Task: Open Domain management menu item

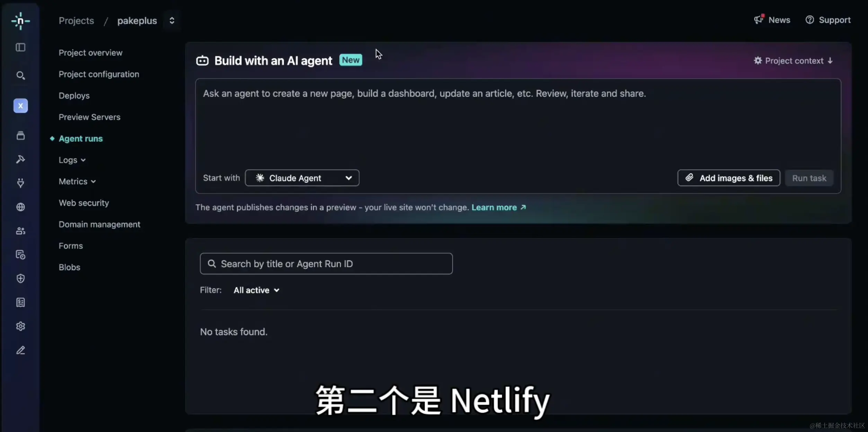Action: pos(99,224)
